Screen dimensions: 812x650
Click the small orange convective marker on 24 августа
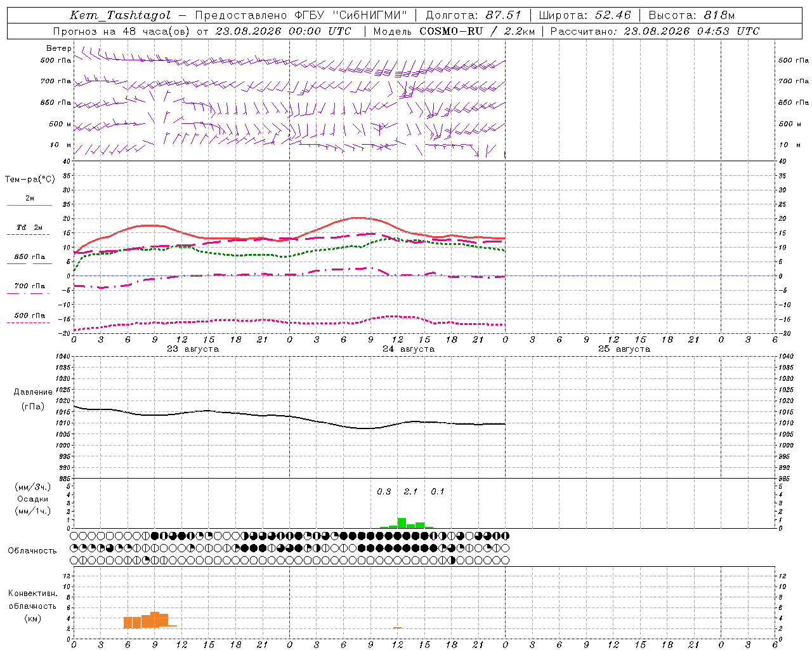point(397,628)
